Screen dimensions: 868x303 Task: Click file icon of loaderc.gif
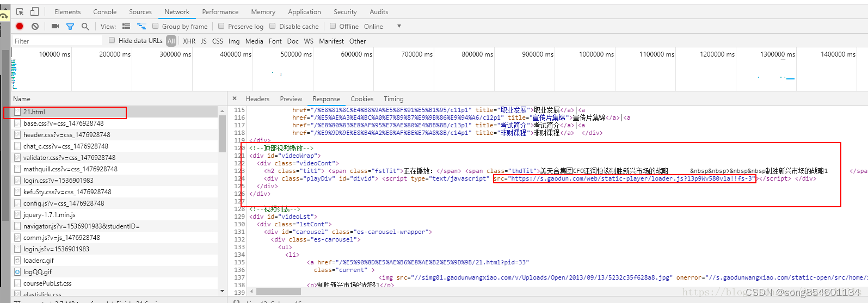(17, 260)
